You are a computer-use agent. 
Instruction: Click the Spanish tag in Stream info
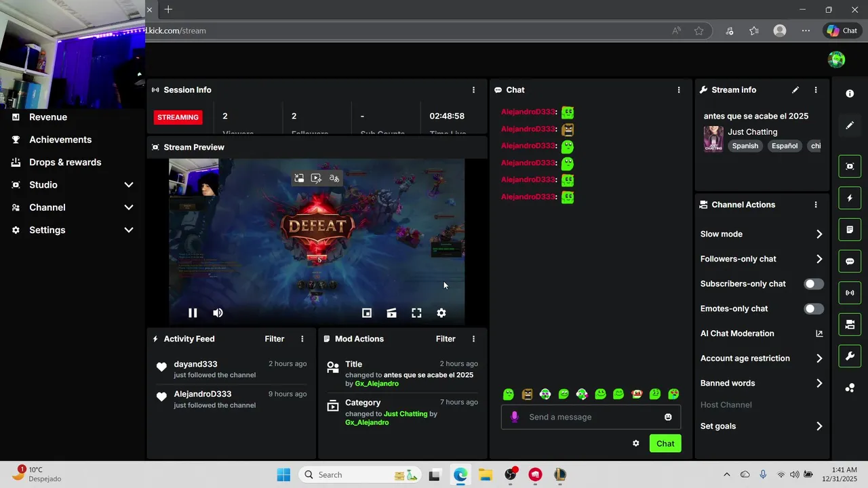[x=745, y=146]
